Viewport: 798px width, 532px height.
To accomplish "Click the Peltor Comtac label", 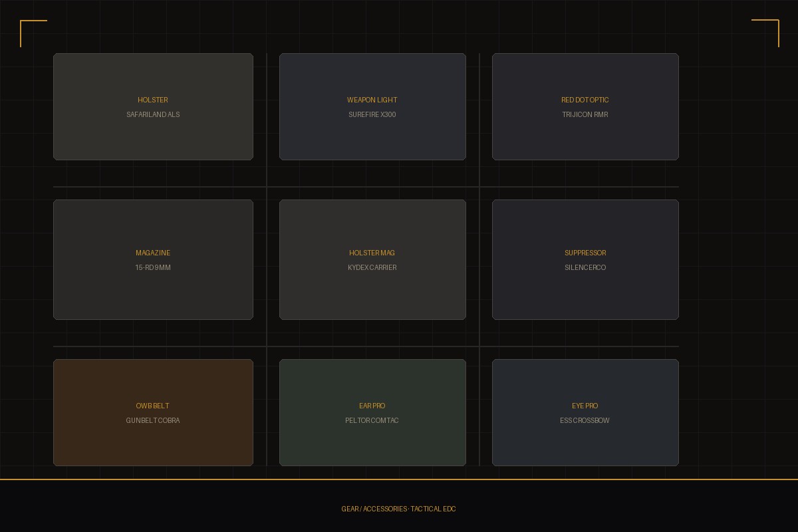I will (372, 420).
